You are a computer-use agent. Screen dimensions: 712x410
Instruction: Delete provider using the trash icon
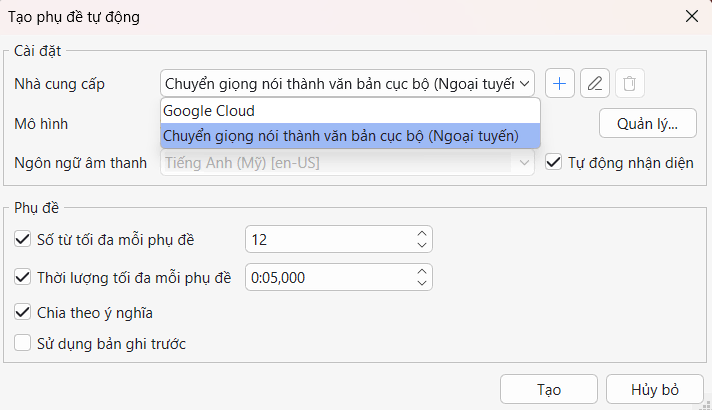[x=630, y=84]
